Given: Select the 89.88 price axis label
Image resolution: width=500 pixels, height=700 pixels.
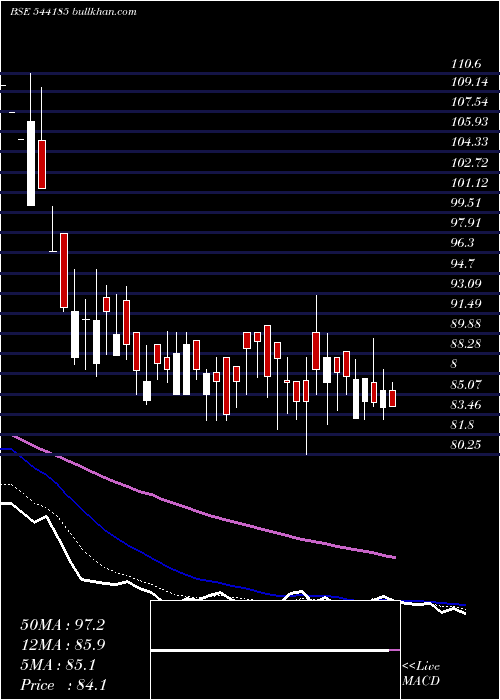Looking at the screenshot, I should 466,324.
